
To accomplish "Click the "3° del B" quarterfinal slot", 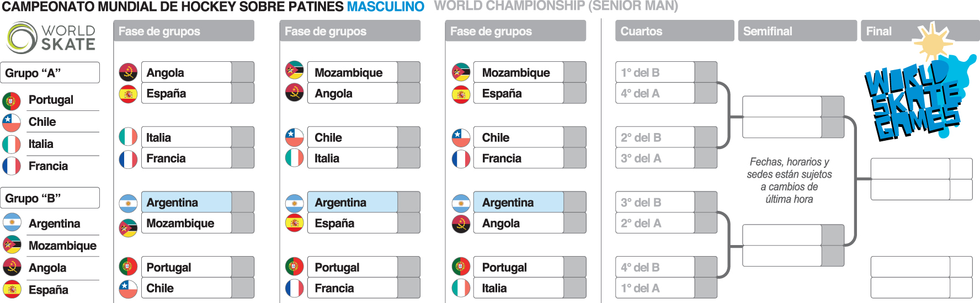I will click(655, 202).
